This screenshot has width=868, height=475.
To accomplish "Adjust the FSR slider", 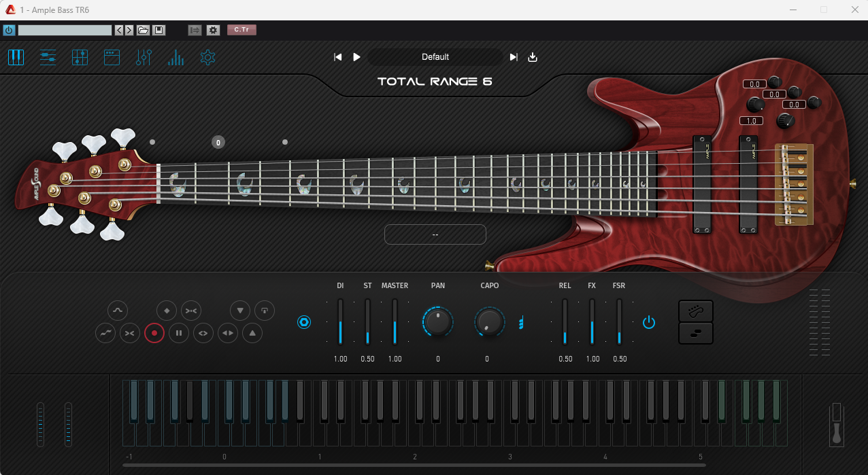I will pyautogui.click(x=619, y=321).
